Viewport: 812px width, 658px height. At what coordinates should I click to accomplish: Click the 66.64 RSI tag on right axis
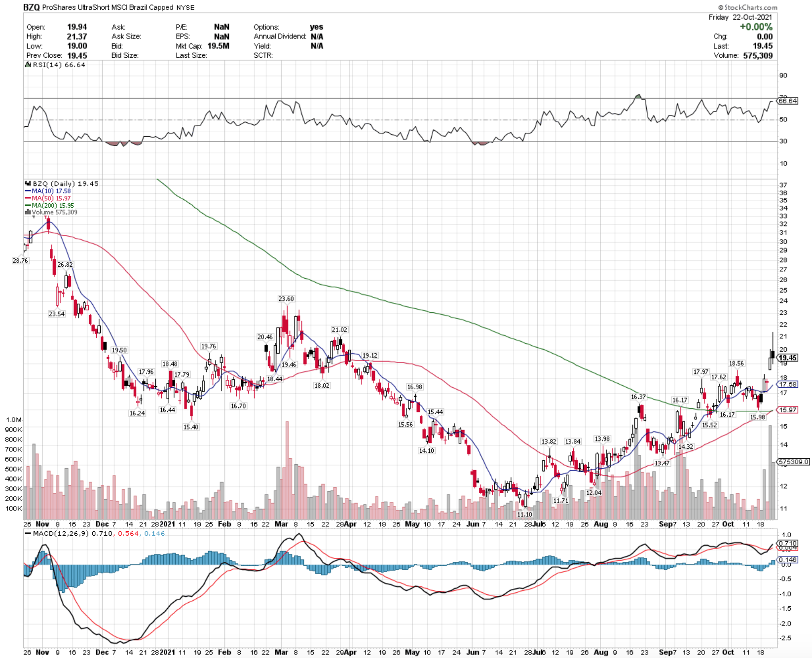point(787,101)
